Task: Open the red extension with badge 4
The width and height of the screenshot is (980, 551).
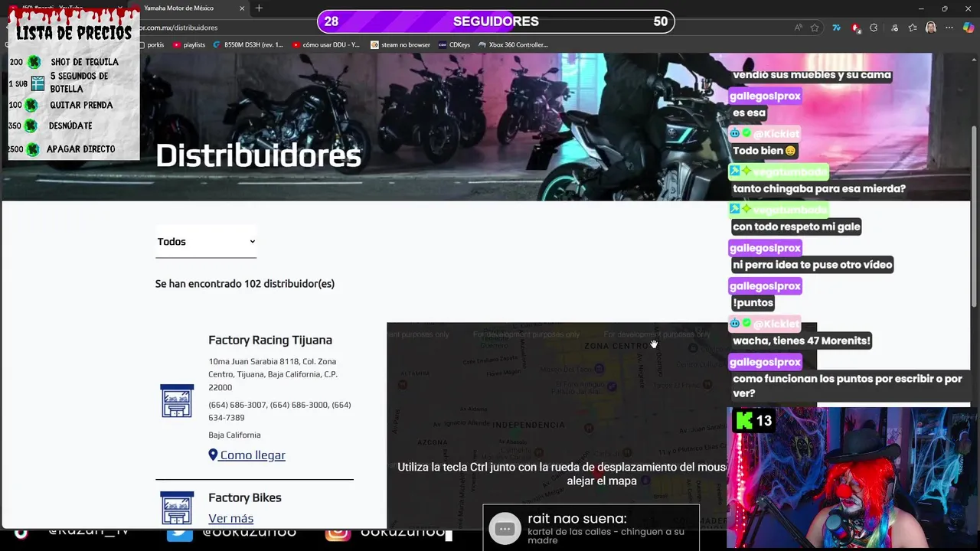Action: click(x=855, y=28)
